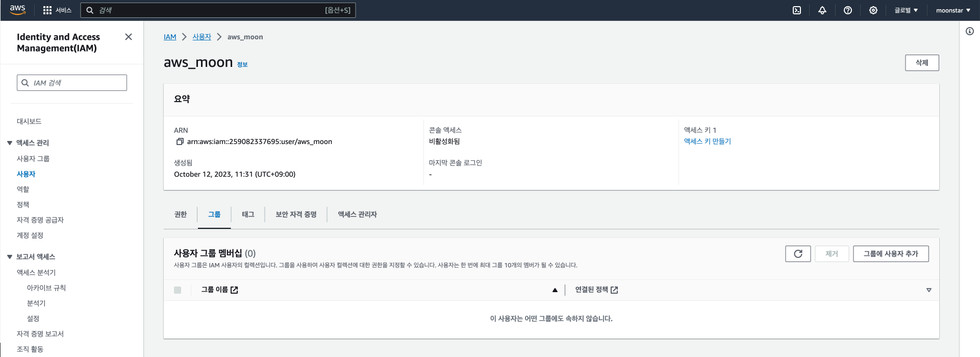Switch to the 태그 tab
This screenshot has width=980, height=357.
[x=248, y=215]
